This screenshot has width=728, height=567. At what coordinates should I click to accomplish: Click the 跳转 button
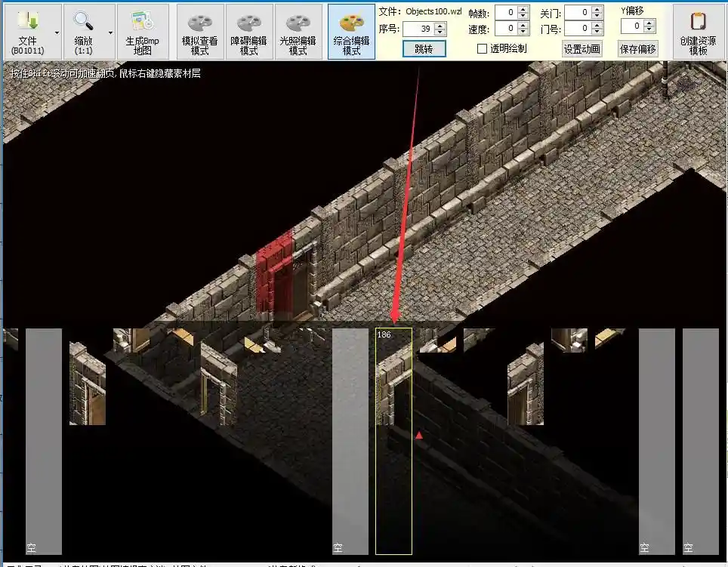(x=424, y=49)
